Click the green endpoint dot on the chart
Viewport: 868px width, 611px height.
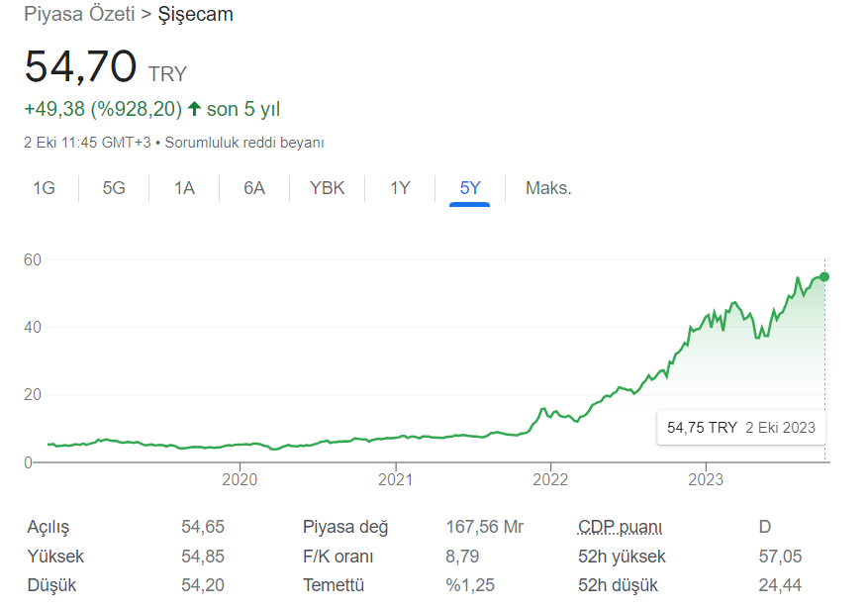pyautogui.click(x=824, y=276)
